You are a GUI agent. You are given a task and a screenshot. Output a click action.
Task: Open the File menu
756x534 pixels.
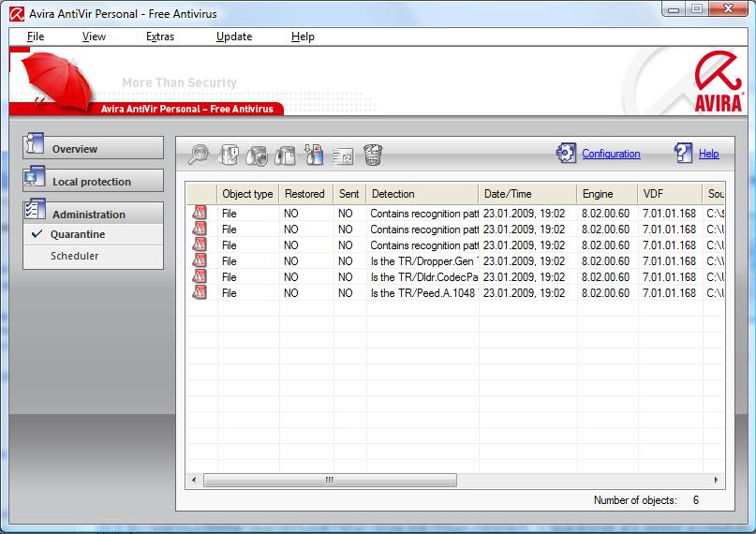pyautogui.click(x=36, y=37)
